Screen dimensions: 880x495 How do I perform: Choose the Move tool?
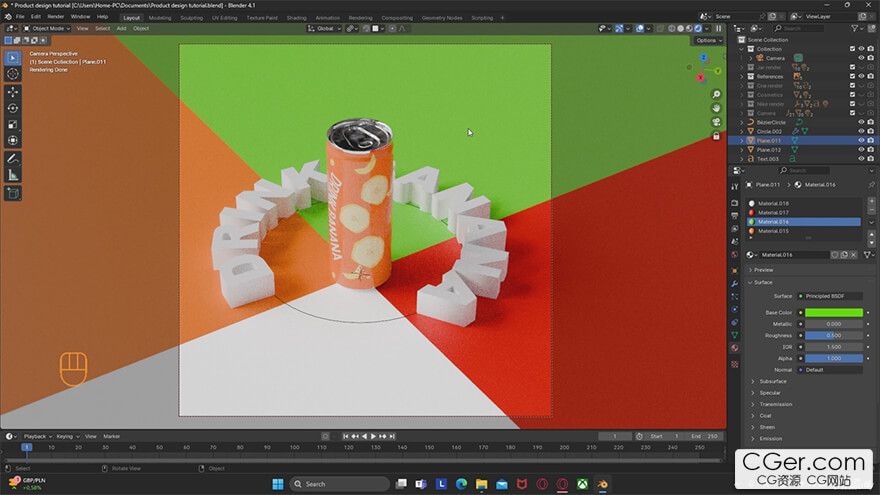pyautogui.click(x=13, y=92)
